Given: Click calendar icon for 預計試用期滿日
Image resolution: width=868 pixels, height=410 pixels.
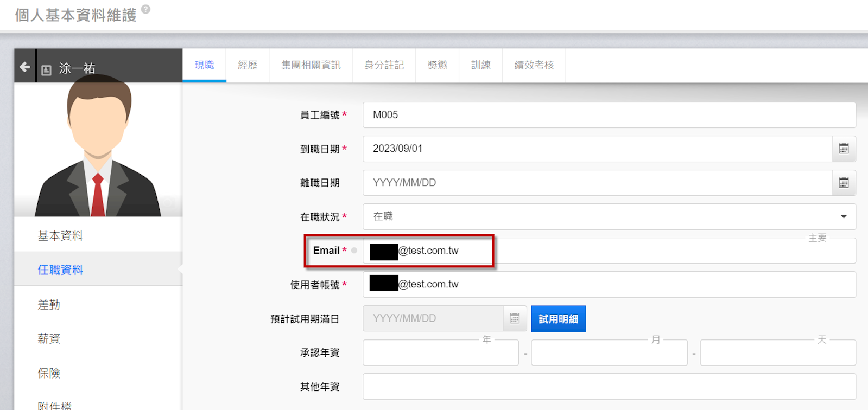Looking at the screenshot, I should click(x=515, y=318).
